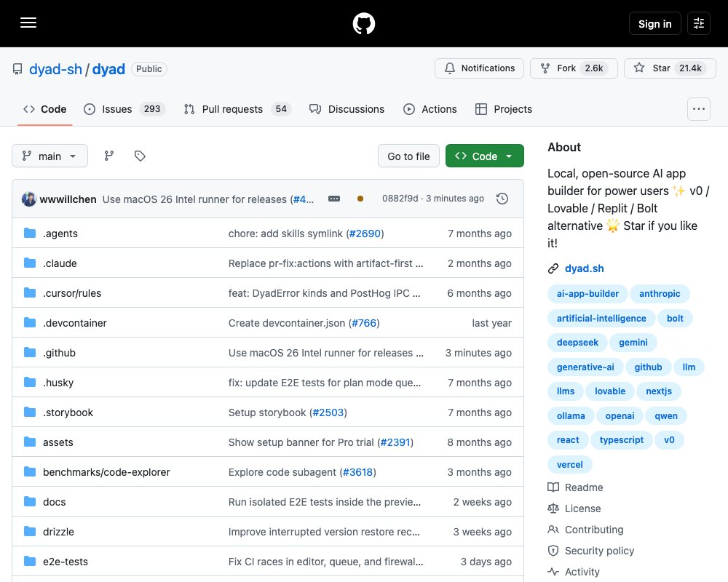Open the Actions tab

pos(430,109)
